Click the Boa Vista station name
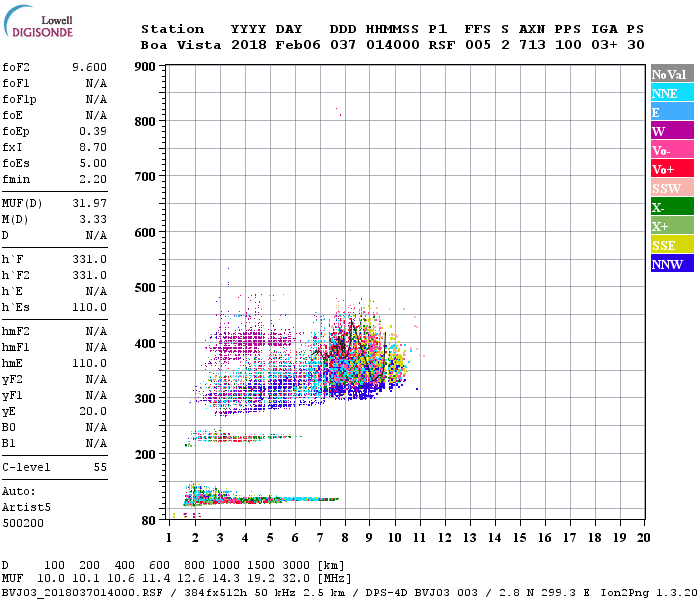The width and height of the screenshot is (700, 600). coord(181,45)
